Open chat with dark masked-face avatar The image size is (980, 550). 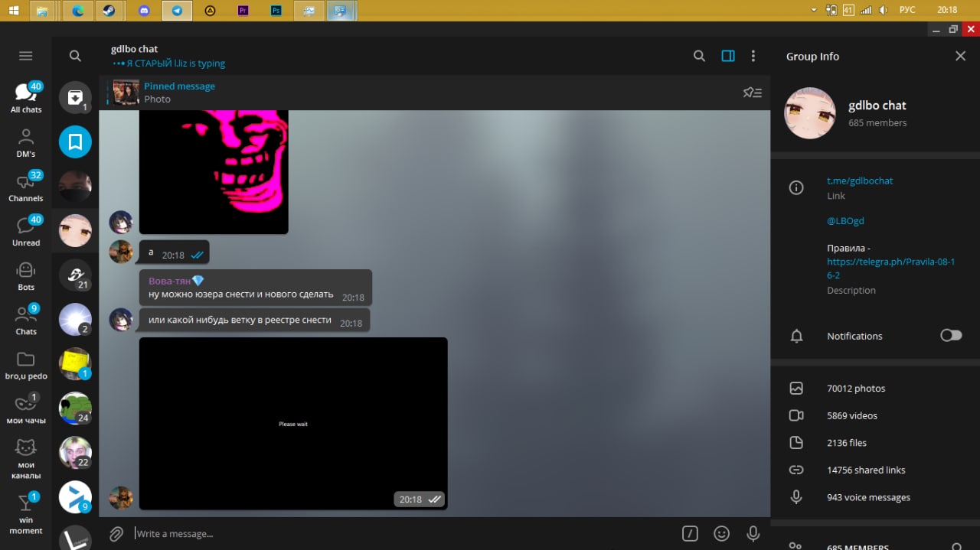(x=75, y=186)
